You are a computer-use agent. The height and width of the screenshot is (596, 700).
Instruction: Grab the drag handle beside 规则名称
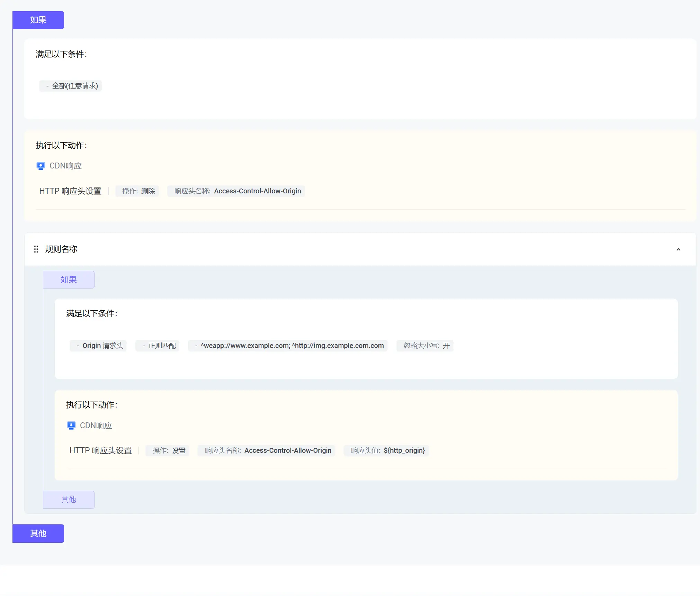36,249
